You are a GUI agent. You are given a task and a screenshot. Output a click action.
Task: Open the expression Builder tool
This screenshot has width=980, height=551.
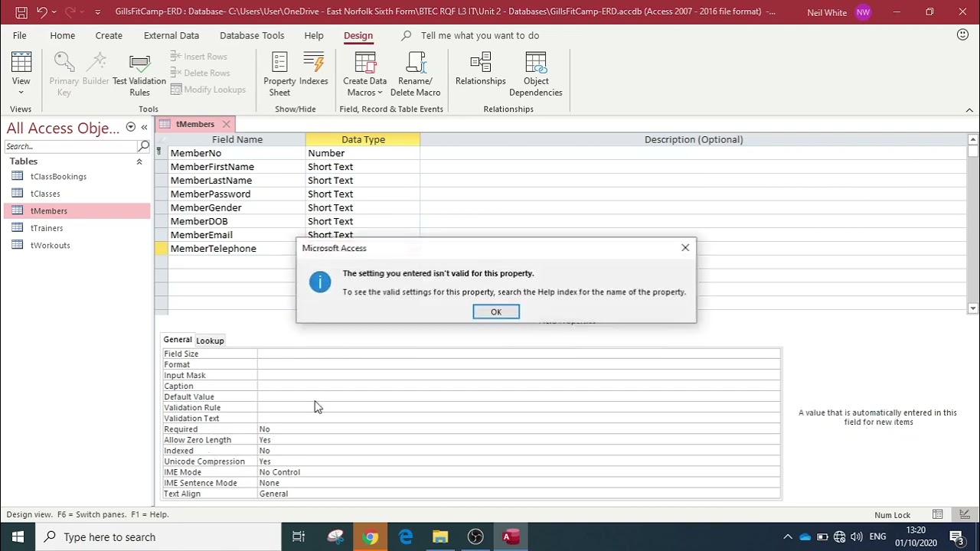pos(96,70)
